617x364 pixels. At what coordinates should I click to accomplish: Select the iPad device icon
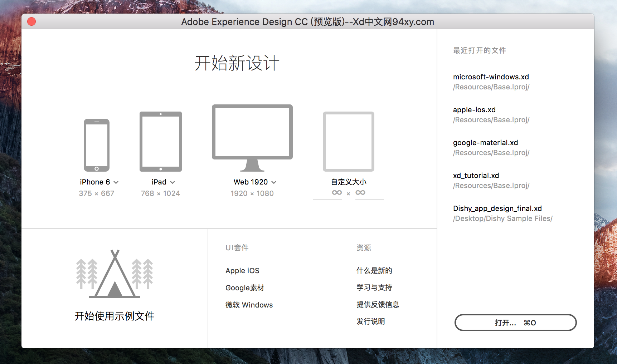click(160, 141)
